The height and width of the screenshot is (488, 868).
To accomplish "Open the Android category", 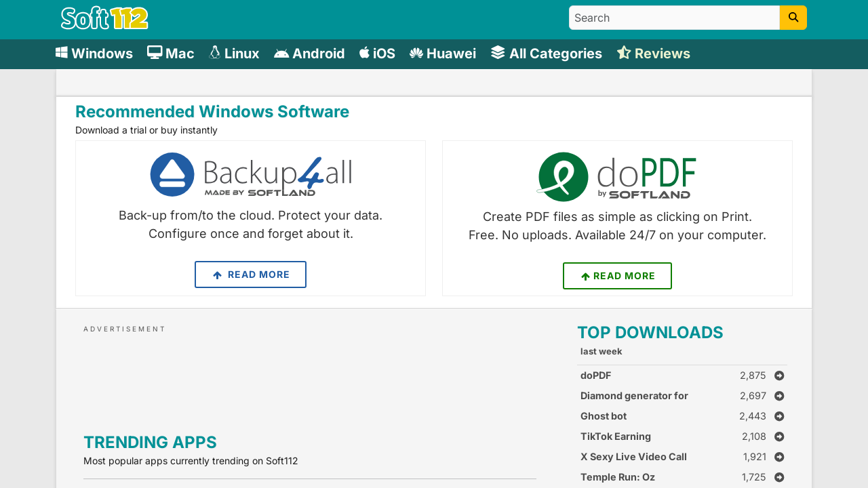I will pos(309,54).
